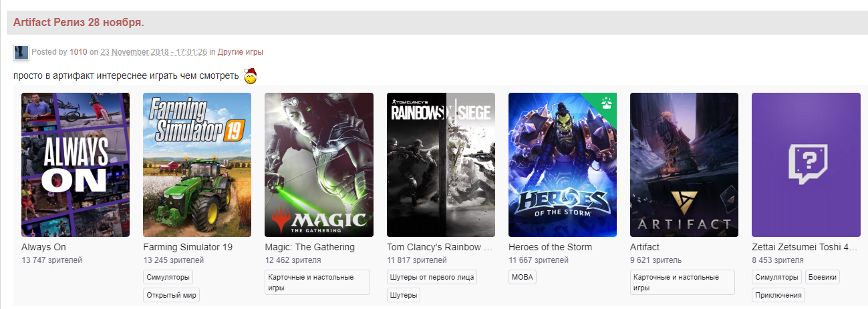Select the Шутеры от первого лица tag
The width and height of the screenshot is (868, 309).
pos(432,277)
